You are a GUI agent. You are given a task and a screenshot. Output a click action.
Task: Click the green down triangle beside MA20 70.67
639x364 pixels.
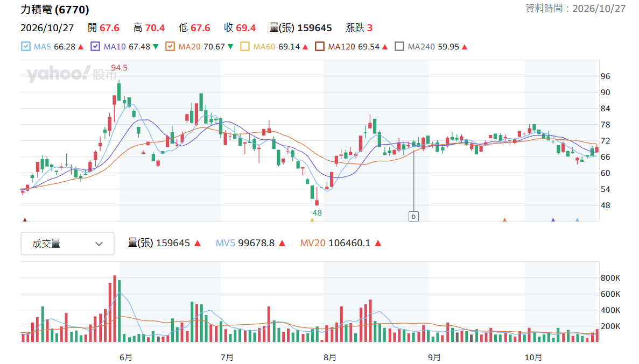click(230, 47)
